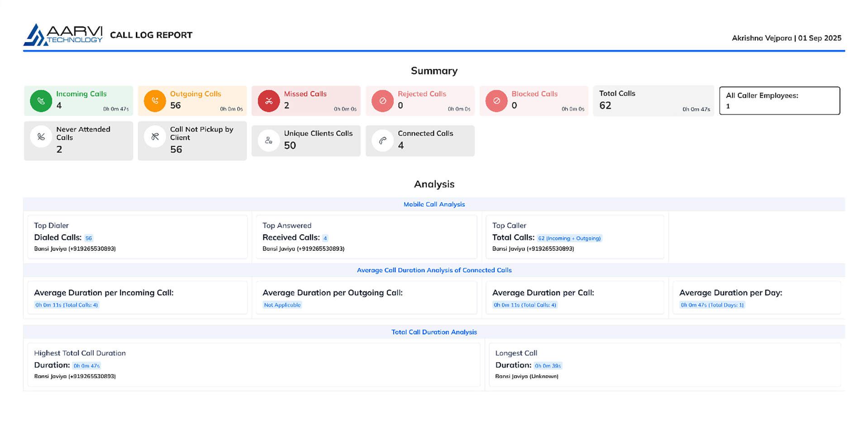Click the Rejected Calls circle icon
Image resolution: width=868 pixels, height=436 pixels.
tap(382, 101)
